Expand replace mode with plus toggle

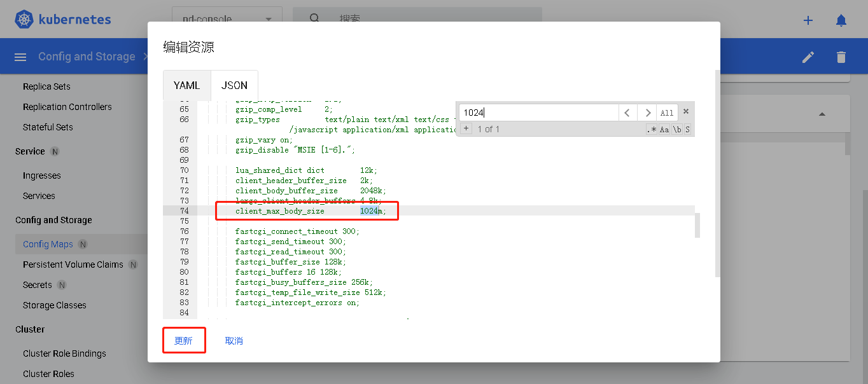pyautogui.click(x=466, y=129)
